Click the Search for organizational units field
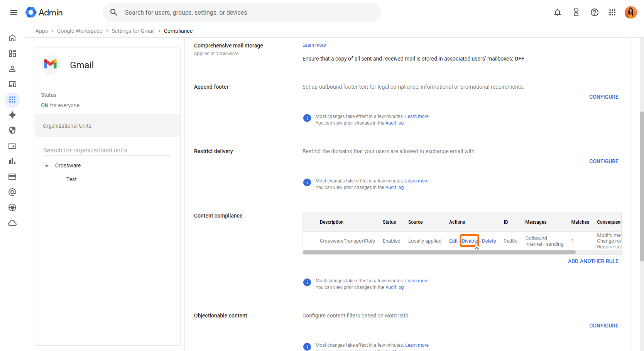 pos(106,150)
